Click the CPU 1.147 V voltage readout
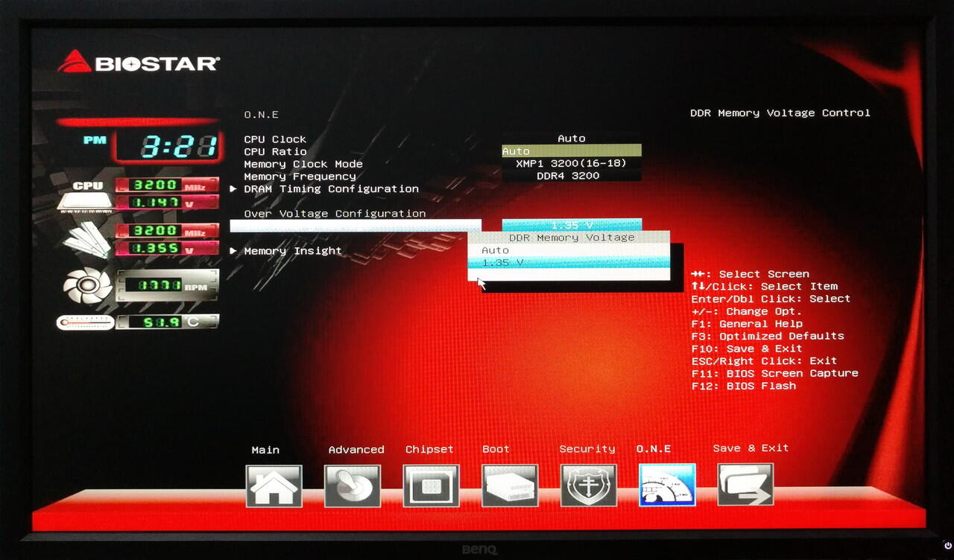The height and width of the screenshot is (560, 954). click(x=167, y=202)
